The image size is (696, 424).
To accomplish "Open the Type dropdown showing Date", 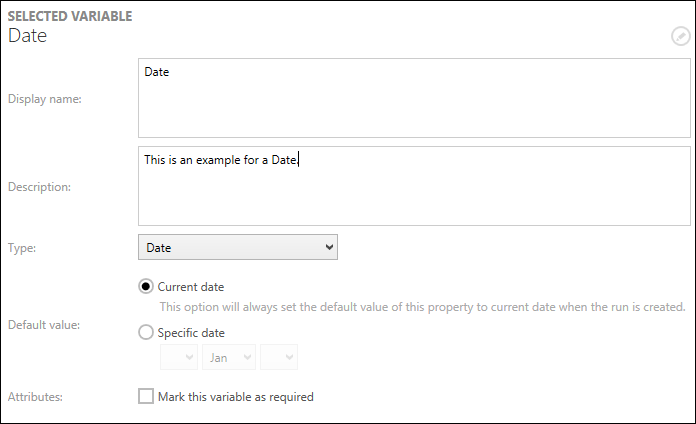I will click(238, 247).
